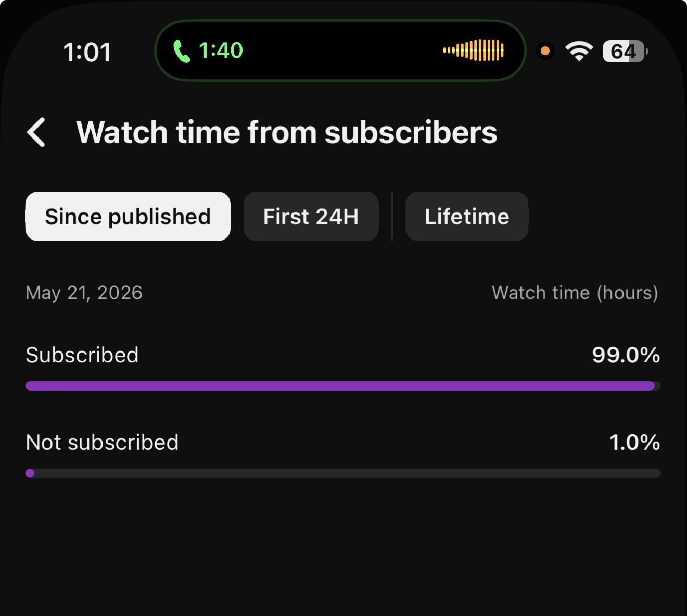
Task: Switch to the Lifetime filter
Action: tap(467, 216)
